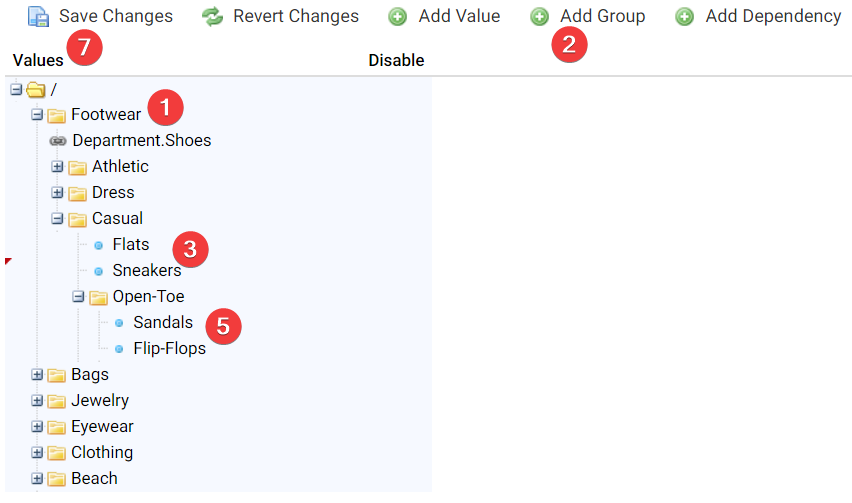Click the Add Dependency button label
This screenshot has height=503, width=852.
click(x=773, y=16)
